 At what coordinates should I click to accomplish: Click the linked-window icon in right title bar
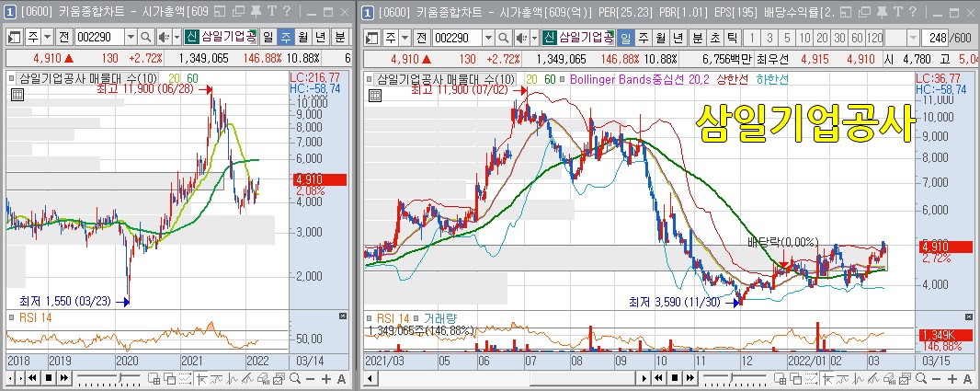pos(862,11)
